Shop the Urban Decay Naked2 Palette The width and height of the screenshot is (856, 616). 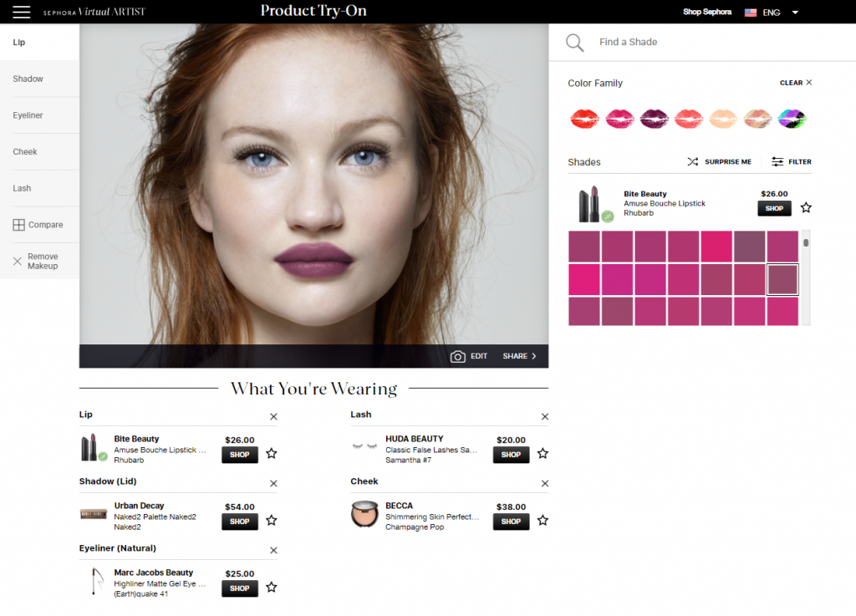coord(240,522)
